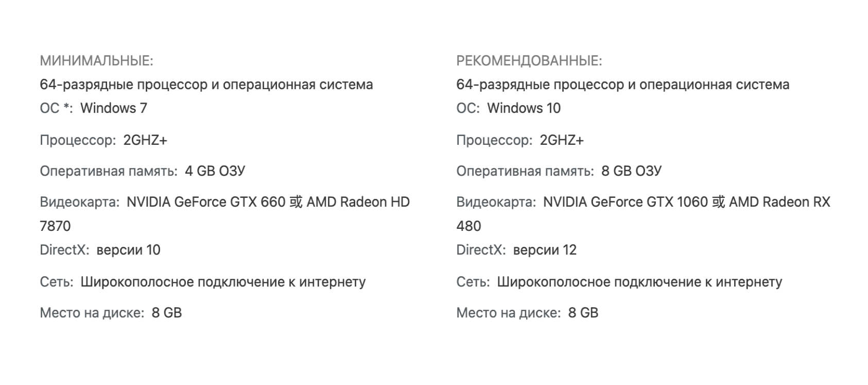This screenshot has width=868, height=385.
Task: Click the GeForce GTX 660 text
Action: [x=230, y=202]
